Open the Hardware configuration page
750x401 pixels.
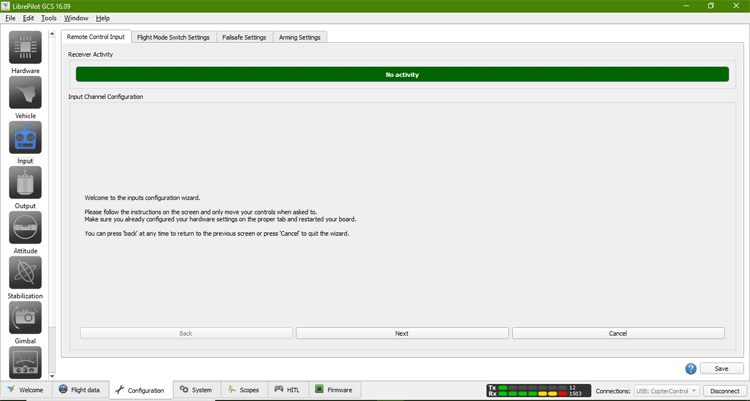coord(25,47)
